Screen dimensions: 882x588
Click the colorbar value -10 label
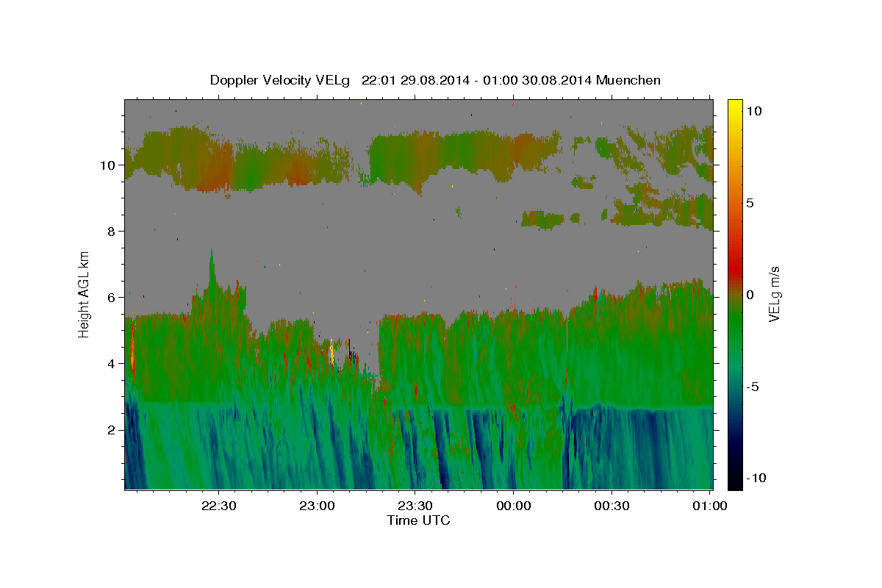click(756, 478)
